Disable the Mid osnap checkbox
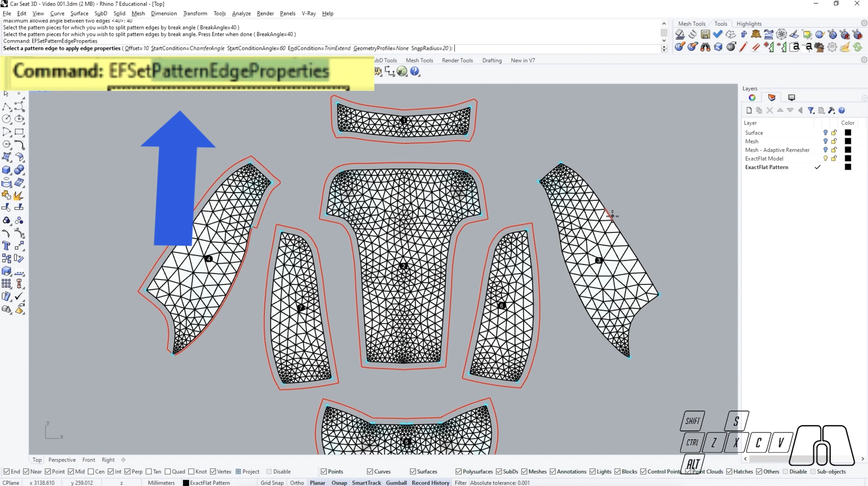 click(71, 471)
